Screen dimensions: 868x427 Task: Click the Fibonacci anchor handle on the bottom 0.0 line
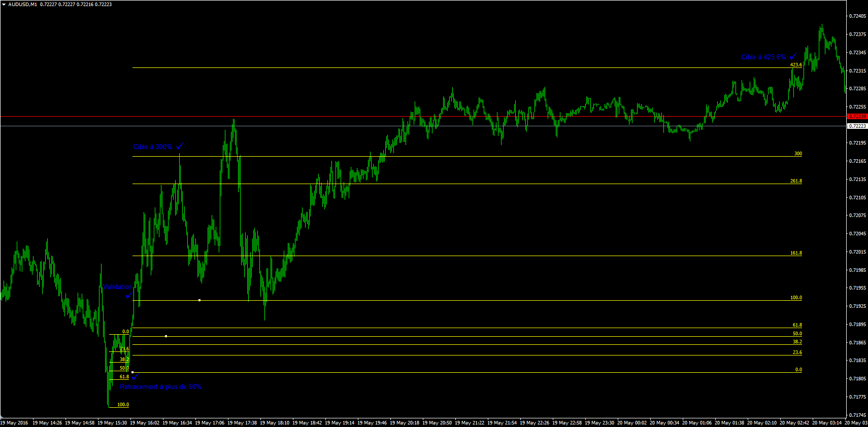[132, 372]
